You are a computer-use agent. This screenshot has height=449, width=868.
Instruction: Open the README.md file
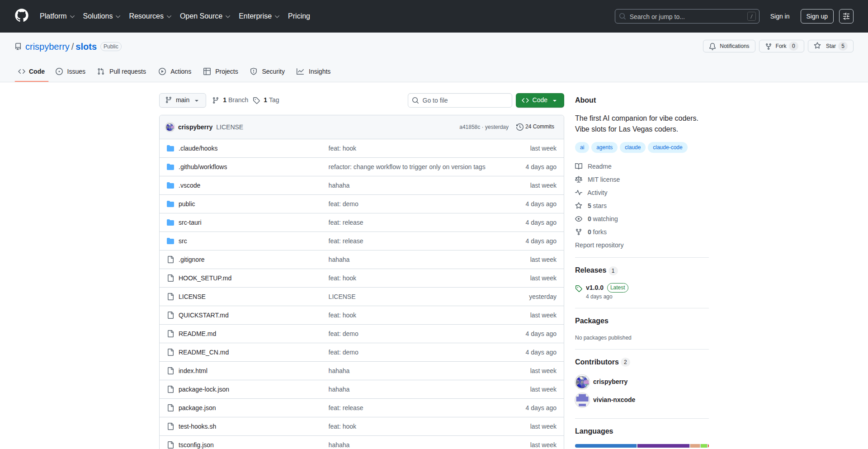click(x=197, y=334)
